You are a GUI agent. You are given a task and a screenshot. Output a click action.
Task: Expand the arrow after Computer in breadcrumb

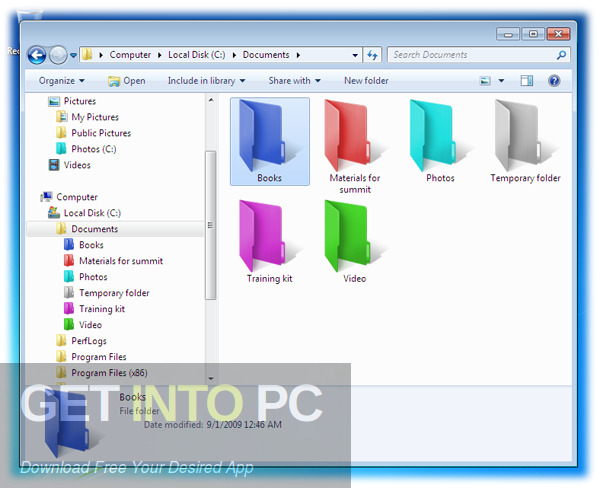(x=160, y=55)
